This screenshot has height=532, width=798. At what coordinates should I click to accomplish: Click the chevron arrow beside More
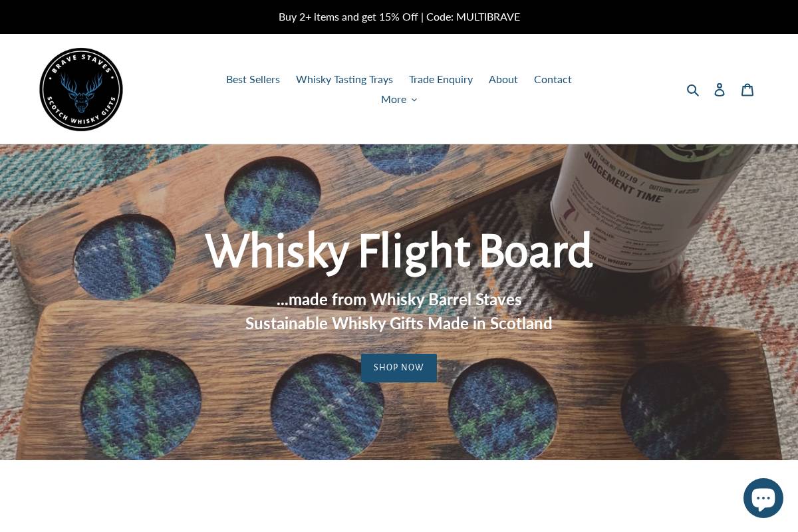click(414, 100)
